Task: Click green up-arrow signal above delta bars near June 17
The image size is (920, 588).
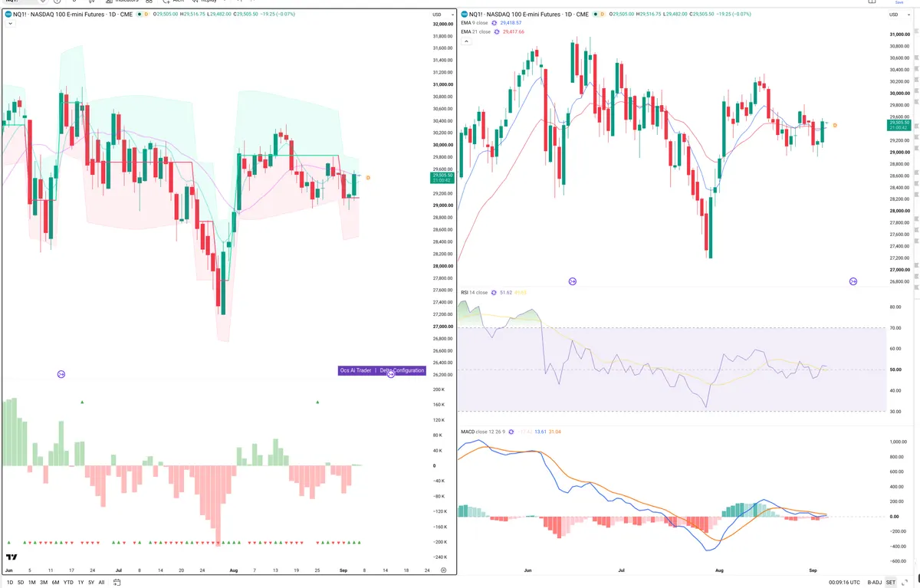Action: (x=83, y=402)
